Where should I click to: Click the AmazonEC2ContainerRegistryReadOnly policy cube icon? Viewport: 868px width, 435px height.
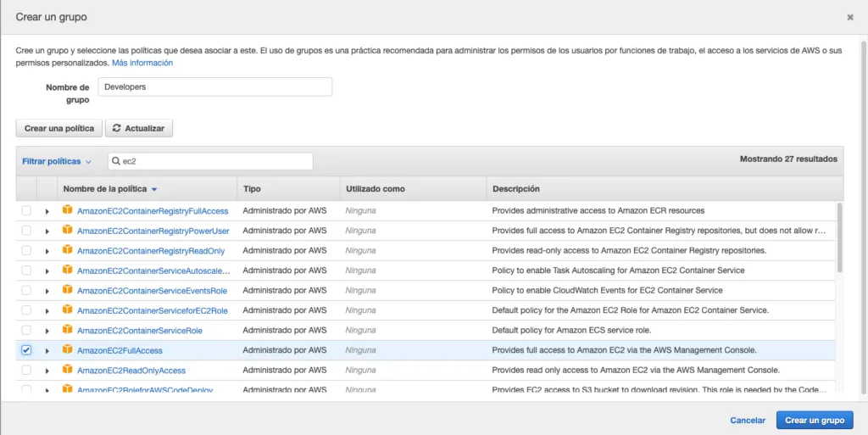pos(68,250)
